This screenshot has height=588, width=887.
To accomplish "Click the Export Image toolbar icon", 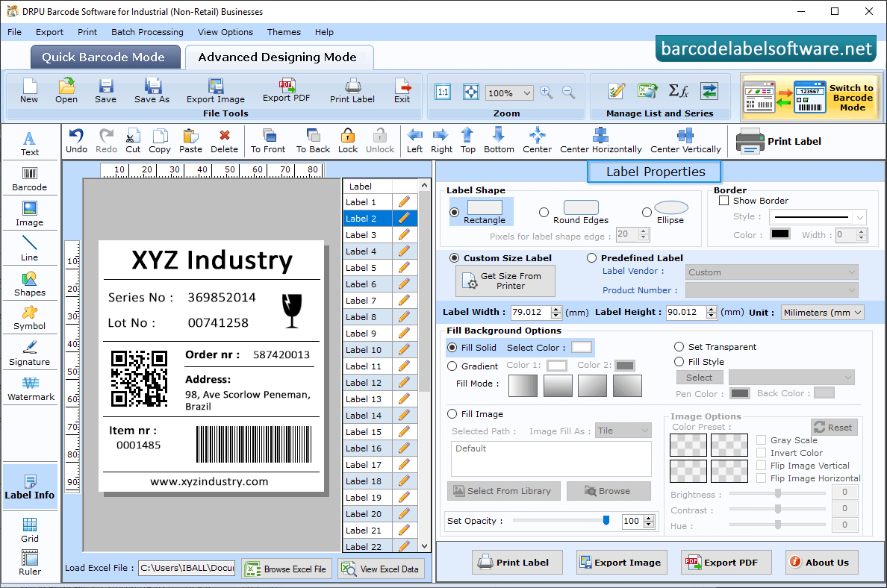I will (216, 91).
